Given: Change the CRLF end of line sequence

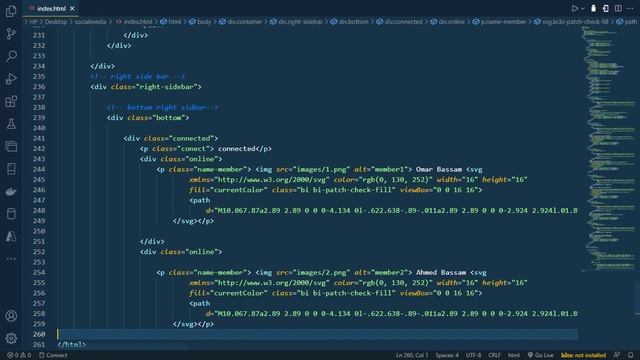Looking at the screenshot, I should [494, 355].
